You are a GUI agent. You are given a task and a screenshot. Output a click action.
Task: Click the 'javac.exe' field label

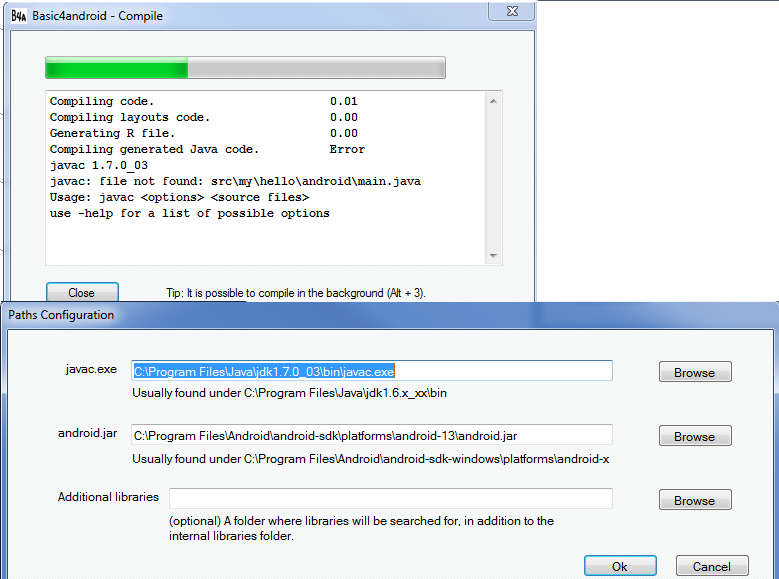click(x=91, y=369)
